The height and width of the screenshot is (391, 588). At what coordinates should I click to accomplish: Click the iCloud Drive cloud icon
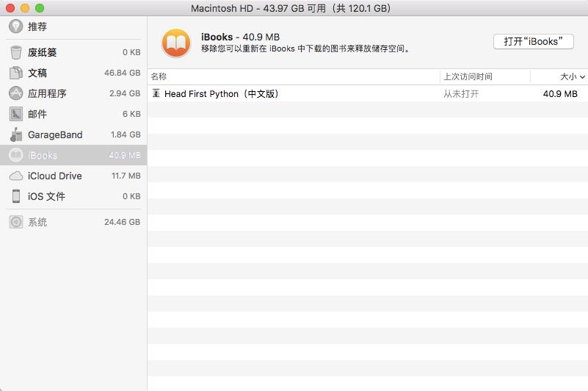tap(15, 176)
